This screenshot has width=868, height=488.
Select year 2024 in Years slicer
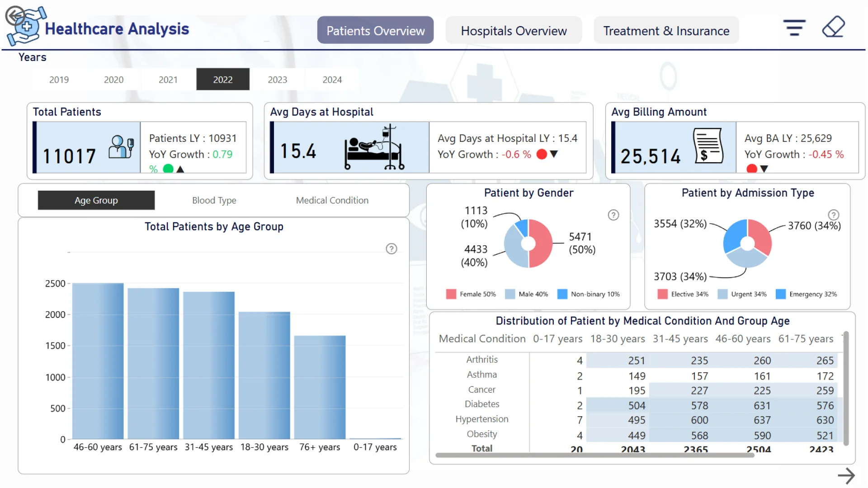[332, 80]
